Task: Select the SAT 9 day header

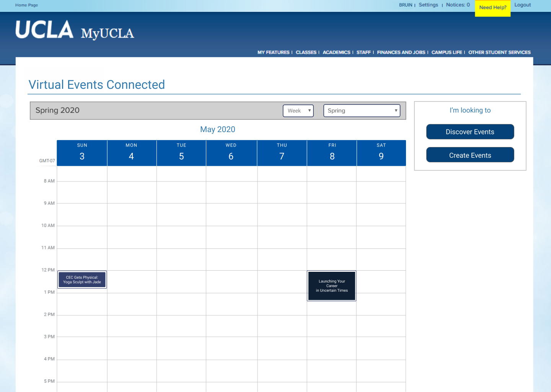Action: click(381, 153)
